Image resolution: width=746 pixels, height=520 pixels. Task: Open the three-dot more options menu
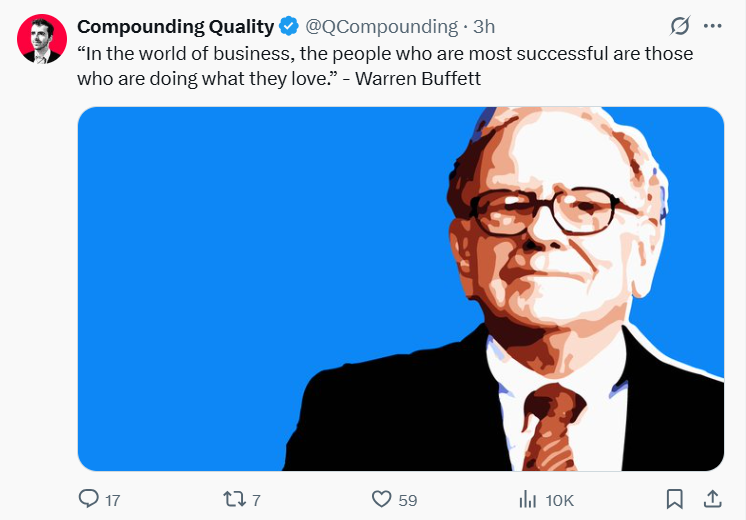(712, 26)
